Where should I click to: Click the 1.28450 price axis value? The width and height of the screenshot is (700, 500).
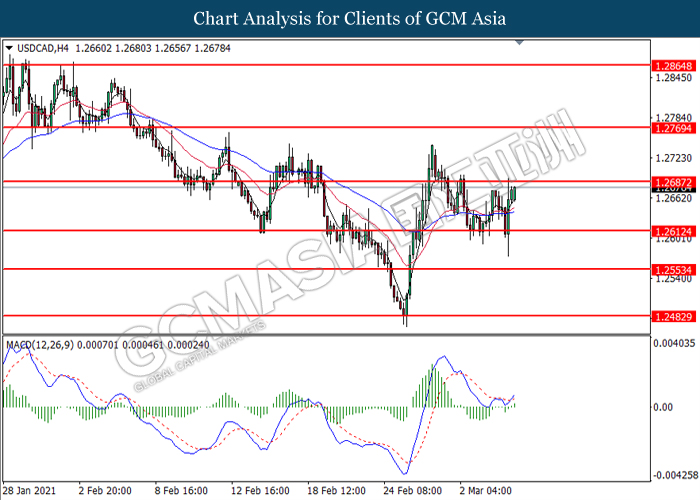(x=671, y=78)
